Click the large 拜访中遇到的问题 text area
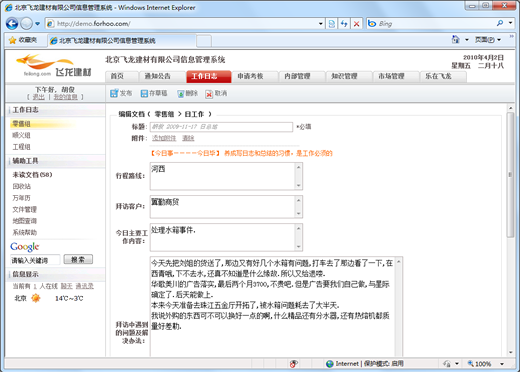Image resolution: width=520 pixels, height=372 pixels. point(276,307)
